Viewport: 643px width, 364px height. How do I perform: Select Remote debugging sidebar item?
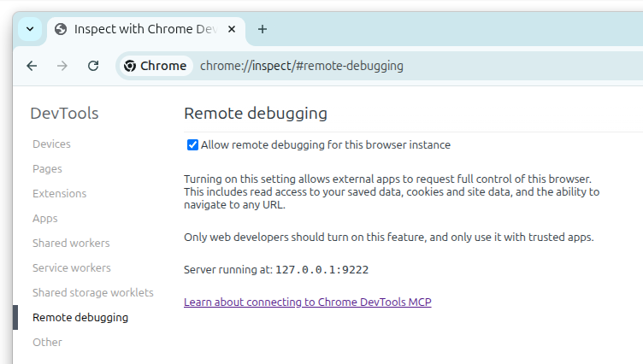[80, 317]
